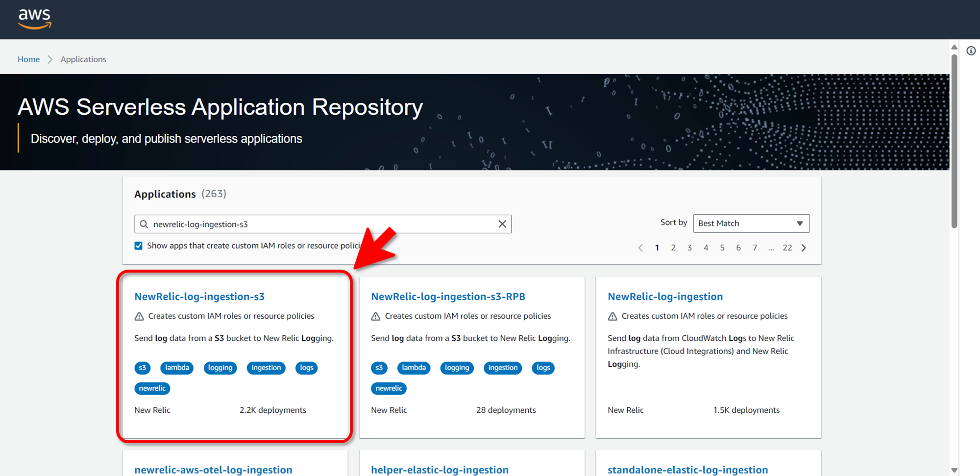The height and width of the screenshot is (476, 980).
Task: Click the 'Sort by' label
Action: [674, 223]
